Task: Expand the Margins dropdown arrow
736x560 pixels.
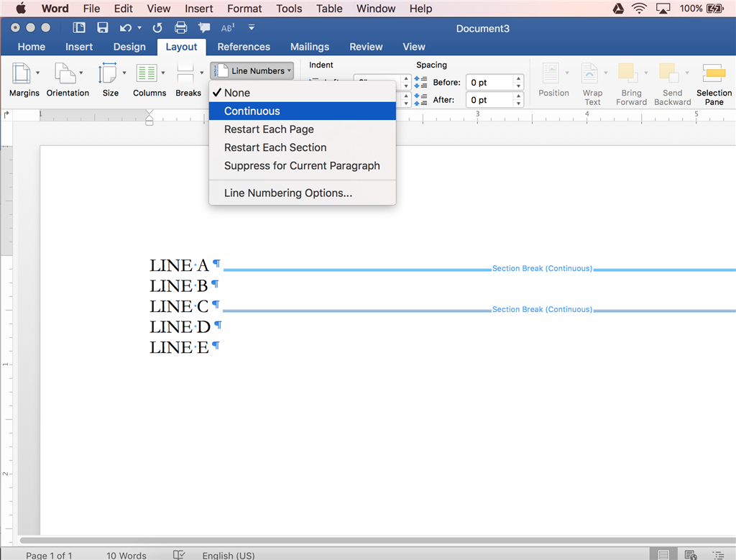Action: (x=37, y=73)
